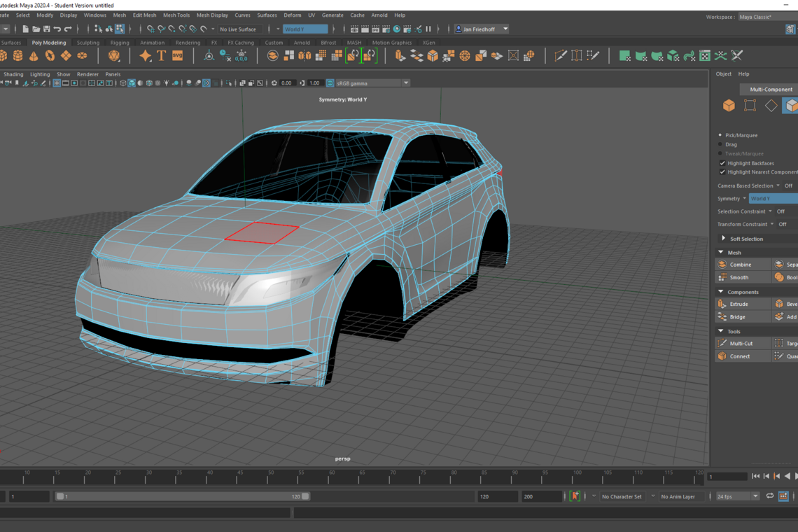Screen dimensions: 798x532
Task: Toggle Highlight Nearest Component checkbox
Action: coord(722,172)
